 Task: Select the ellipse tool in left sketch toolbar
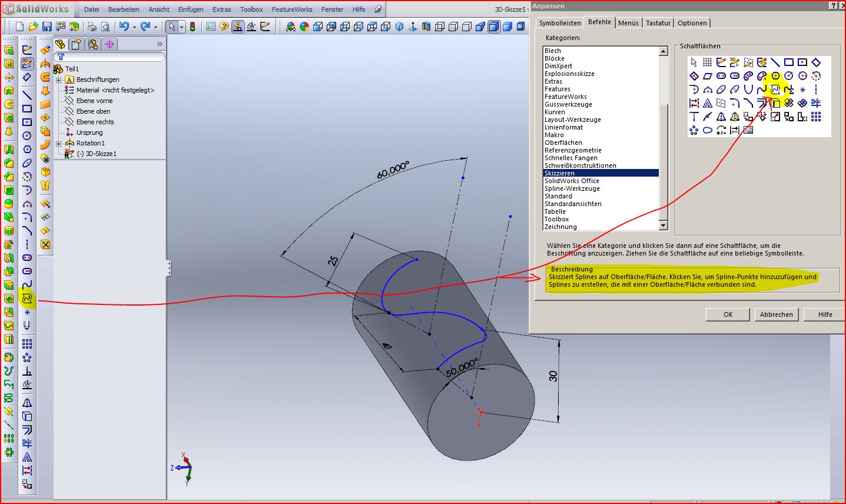27,163
